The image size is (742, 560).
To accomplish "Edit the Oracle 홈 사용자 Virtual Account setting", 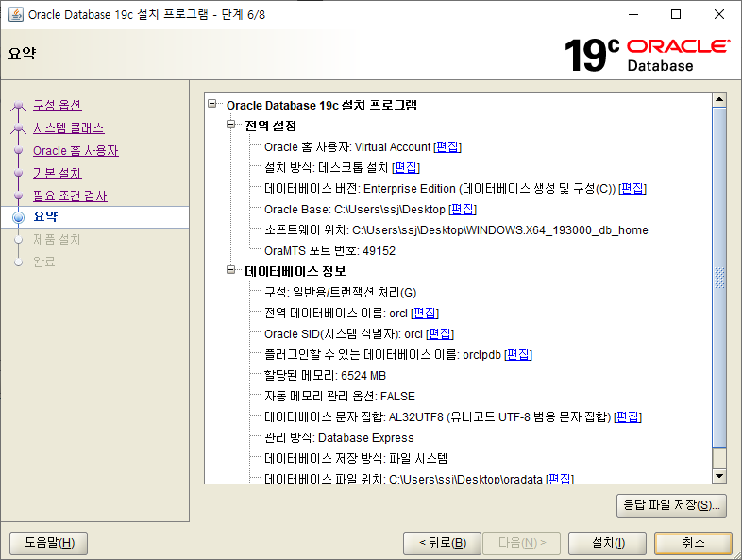I will pos(447,146).
